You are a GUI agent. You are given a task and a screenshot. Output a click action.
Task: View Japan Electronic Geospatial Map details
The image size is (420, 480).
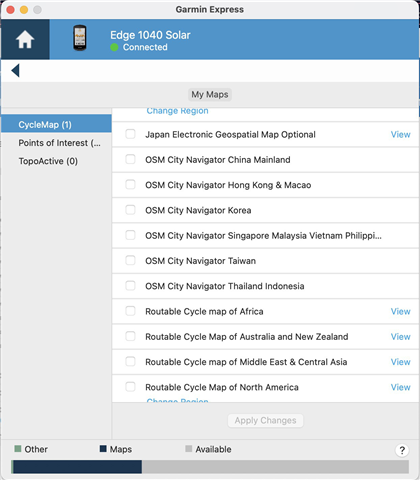coord(400,134)
